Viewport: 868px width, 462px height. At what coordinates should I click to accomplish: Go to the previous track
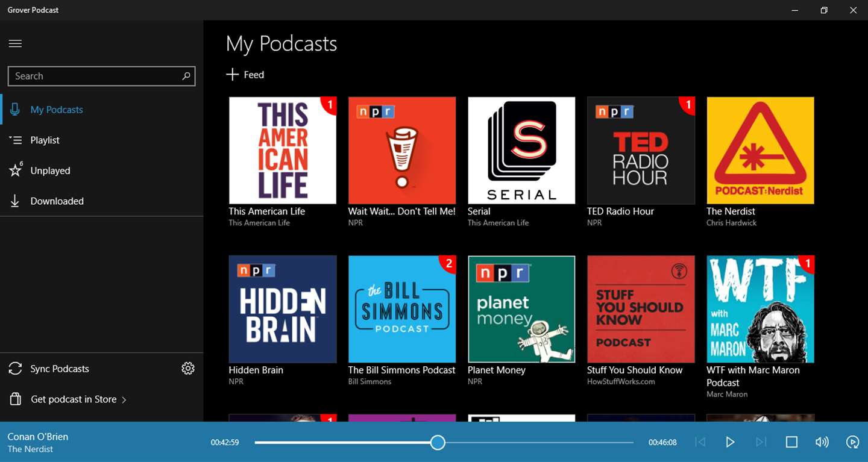click(700, 442)
